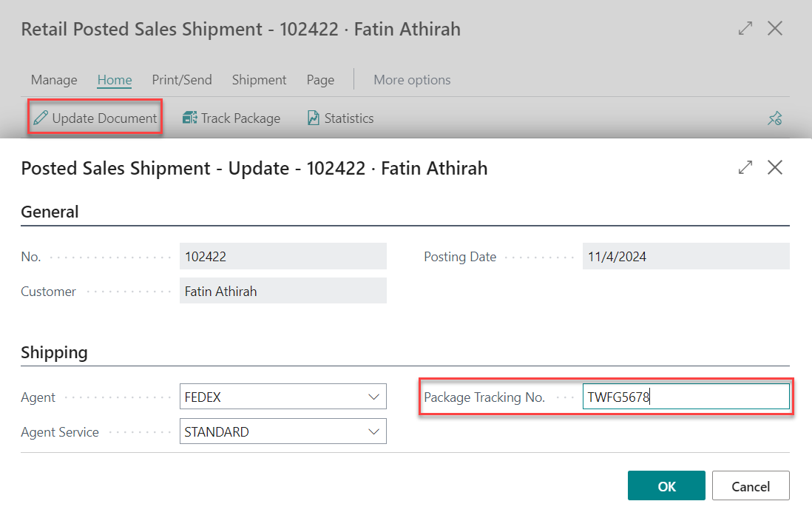812x521 pixels.
Task: Click the Package Tracking No. input field
Action: 686,397
